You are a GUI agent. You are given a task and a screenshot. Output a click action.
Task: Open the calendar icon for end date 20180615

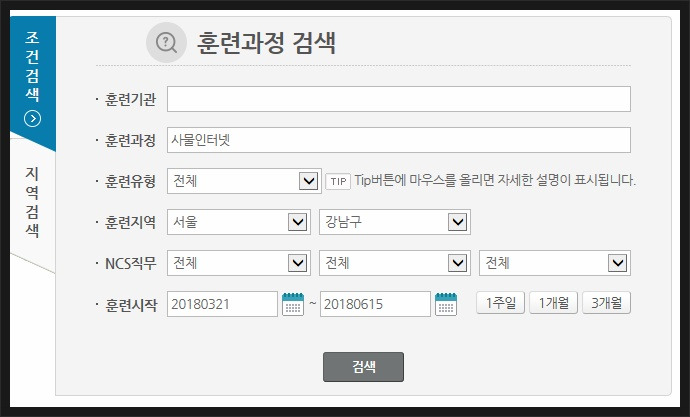(446, 304)
